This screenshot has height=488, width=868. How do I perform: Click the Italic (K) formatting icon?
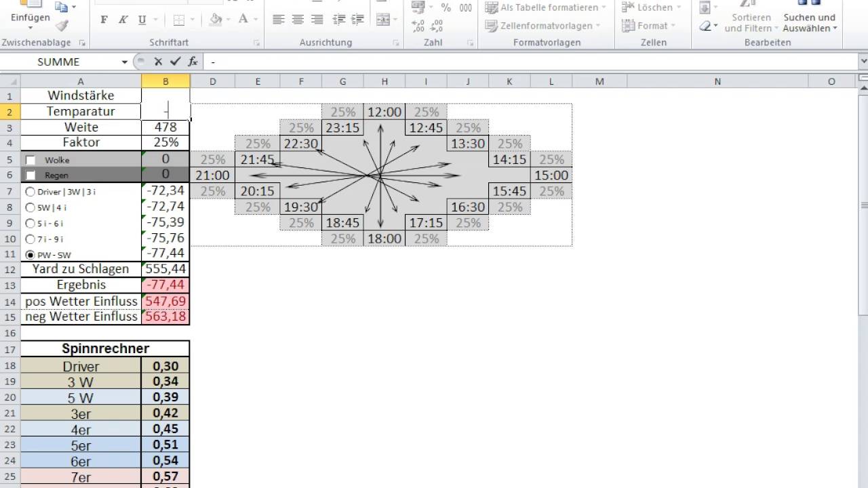pos(123,20)
